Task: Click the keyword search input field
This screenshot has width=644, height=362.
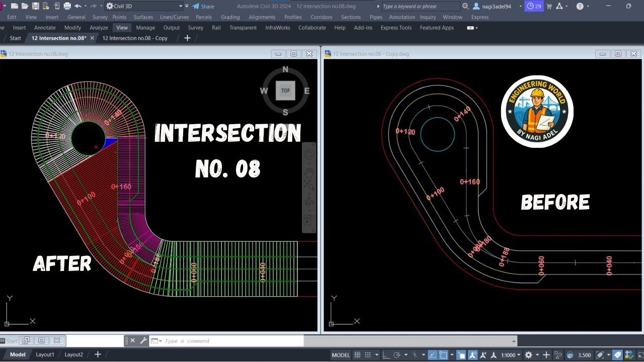Action: [x=421, y=7]
